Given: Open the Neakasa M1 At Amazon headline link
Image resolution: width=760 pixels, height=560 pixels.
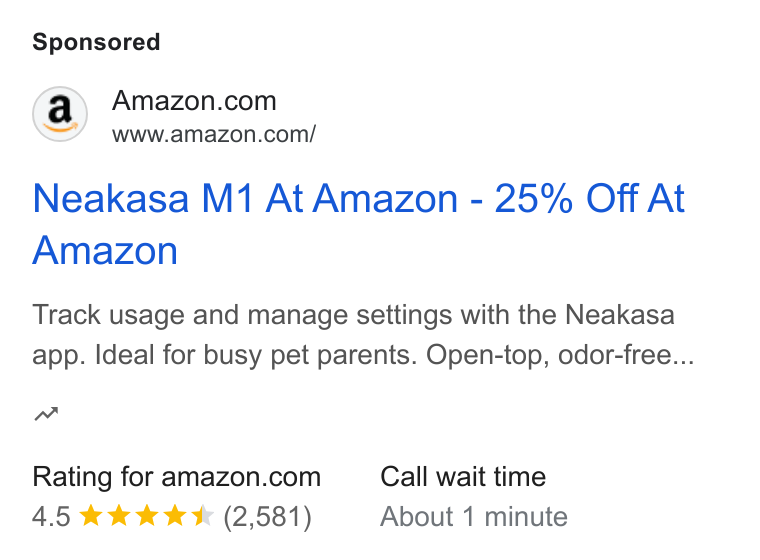Looking at the screenshot, I should (358, 224).
